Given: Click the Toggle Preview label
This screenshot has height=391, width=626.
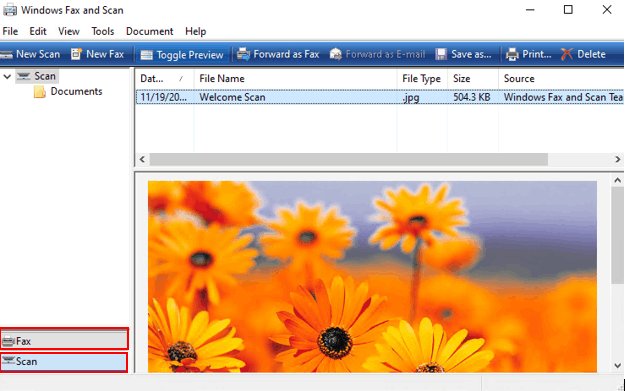Looking at the screenshot, I should (190, 55).
